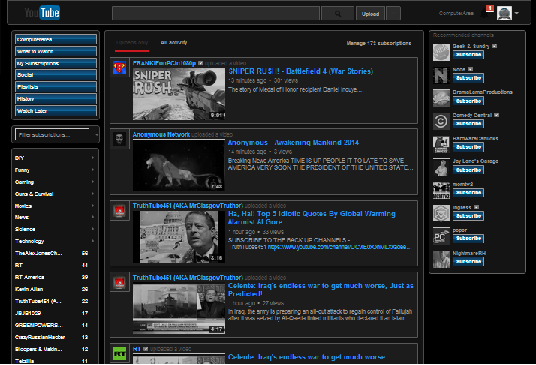Play the Celente Iraq news thumbnail

[x=179, y=308]
